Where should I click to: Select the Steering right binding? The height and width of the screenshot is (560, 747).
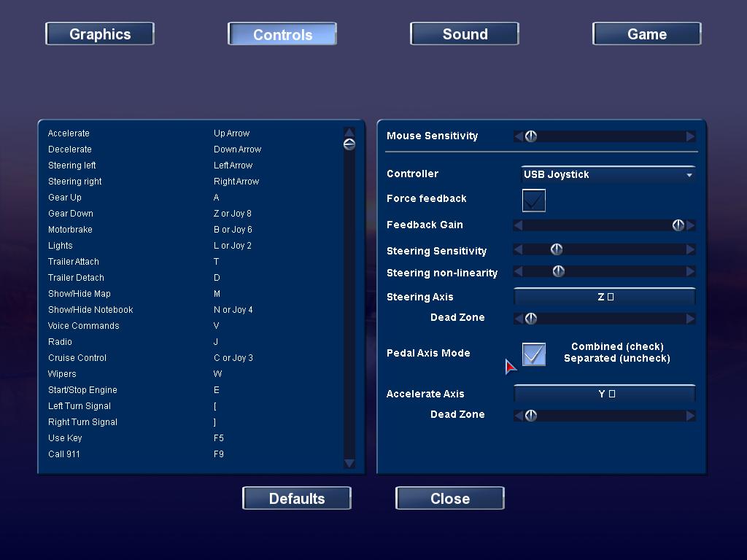[x=193, y=182]
